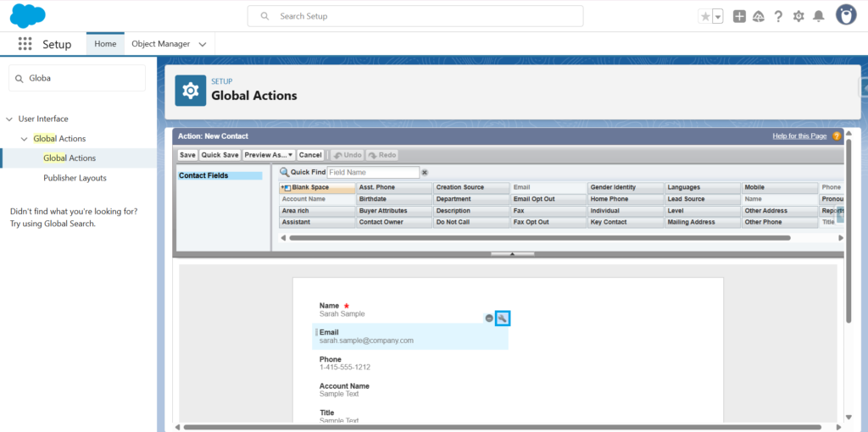Image resolution: width=868 pixels, height=432 pixels.
Task: Click the user avatar profile icon
Action: (x=846, y=15)
